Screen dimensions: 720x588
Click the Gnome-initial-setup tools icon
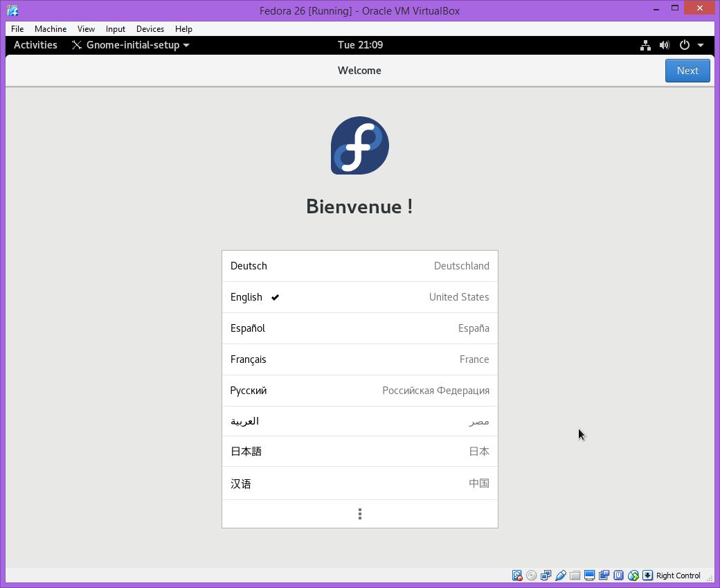click(x=77, y=45)
